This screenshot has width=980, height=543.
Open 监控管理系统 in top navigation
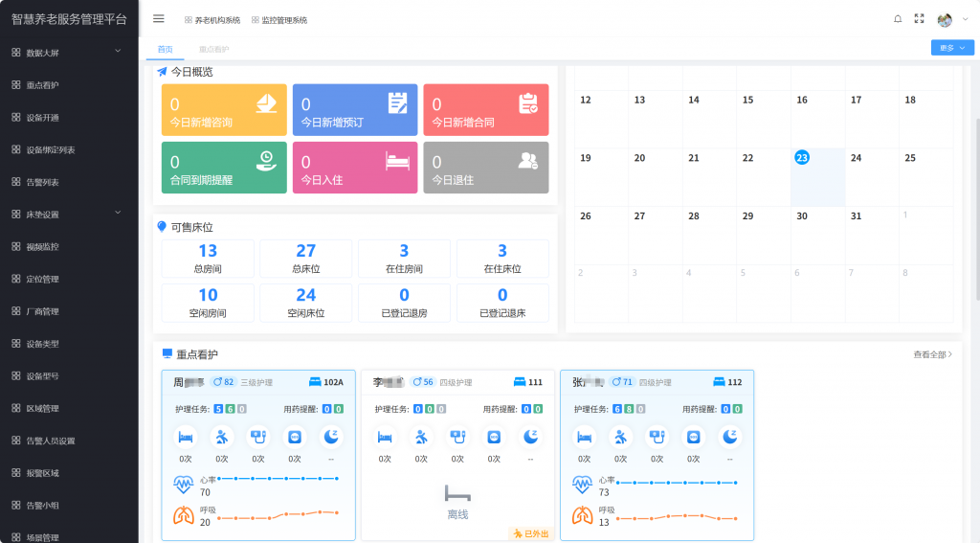[278, 20]
